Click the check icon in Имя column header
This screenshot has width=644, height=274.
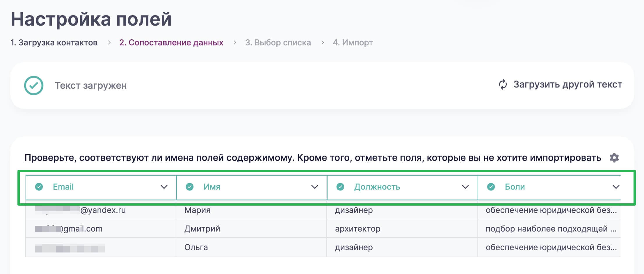click(190, 187)
